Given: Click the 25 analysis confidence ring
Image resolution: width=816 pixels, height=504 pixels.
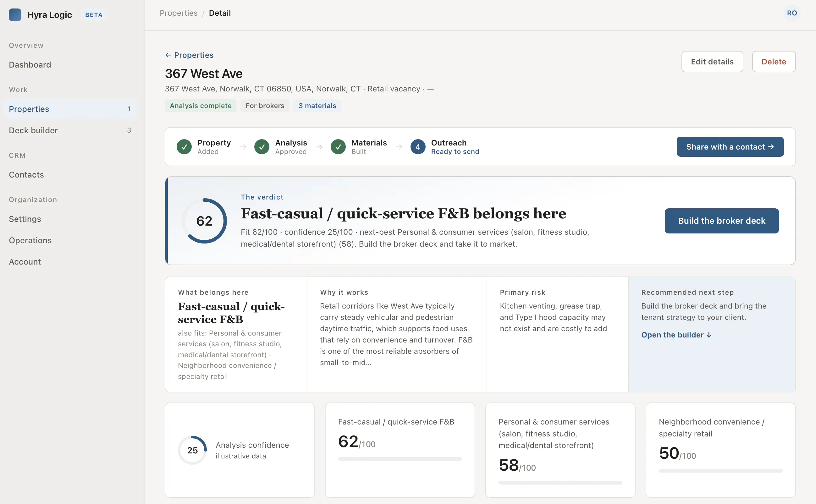Looking at the screenshot, I should [x=192, y=450].
